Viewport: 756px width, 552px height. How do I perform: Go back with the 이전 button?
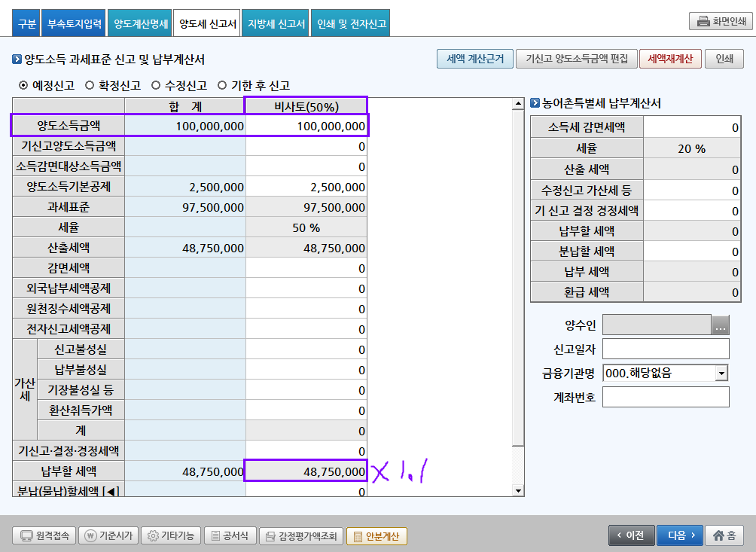click(x=632, y=535)
